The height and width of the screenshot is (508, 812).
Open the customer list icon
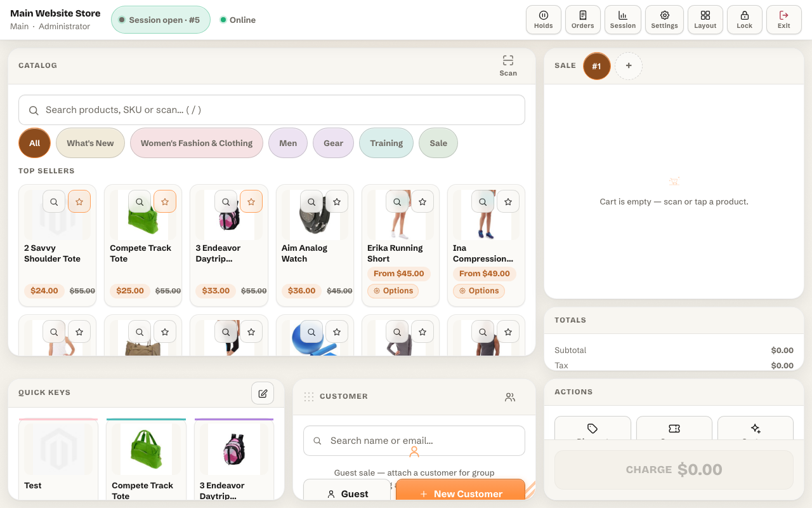[x=510, y=397]
